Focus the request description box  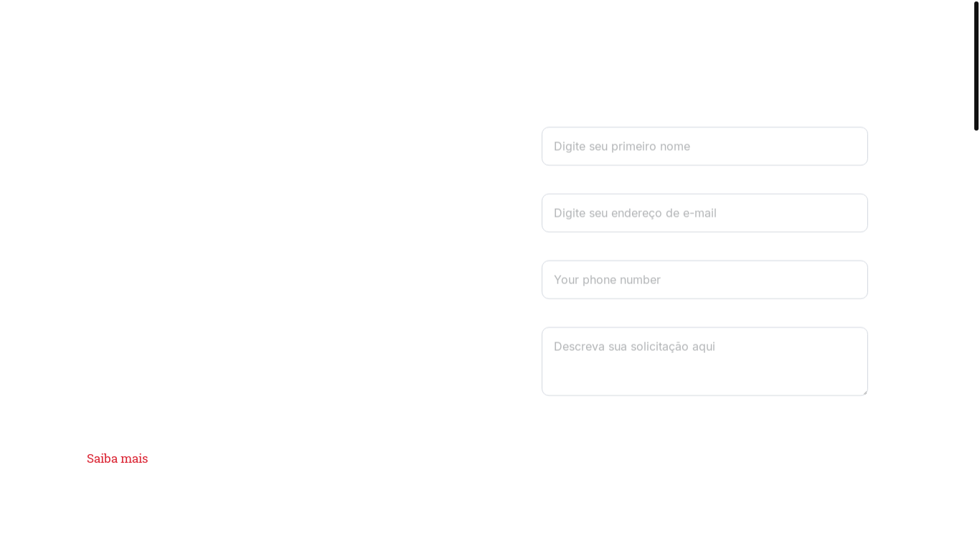(704, 362)
